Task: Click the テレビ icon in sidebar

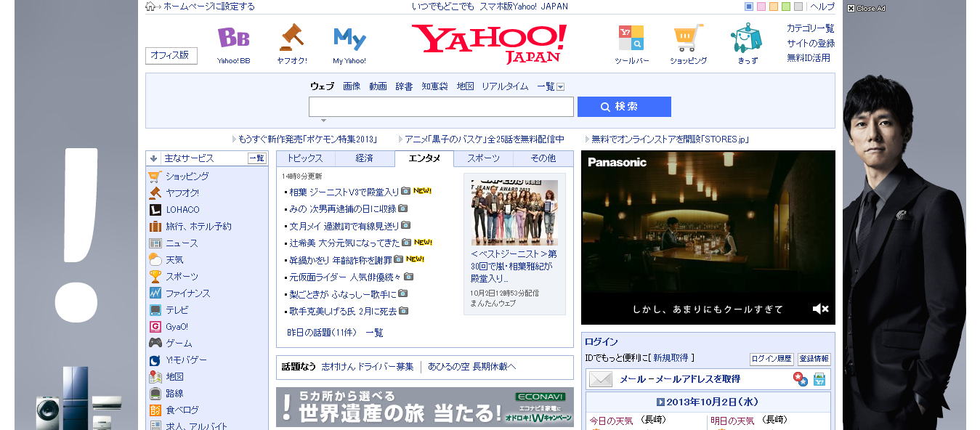Action: [x=155, y=310]
